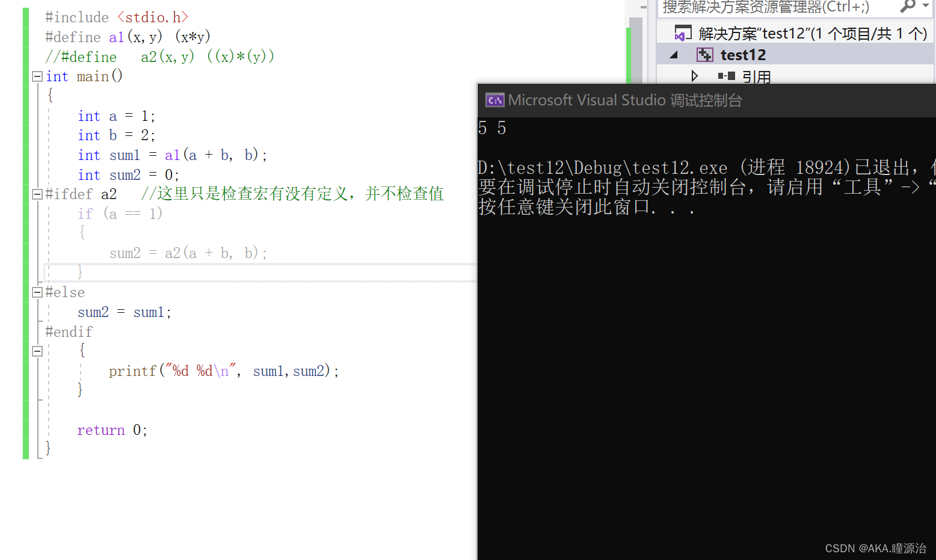The image size is (936, 560).
Task: Collapse the printf block fold region
Action: click(37, 351)
